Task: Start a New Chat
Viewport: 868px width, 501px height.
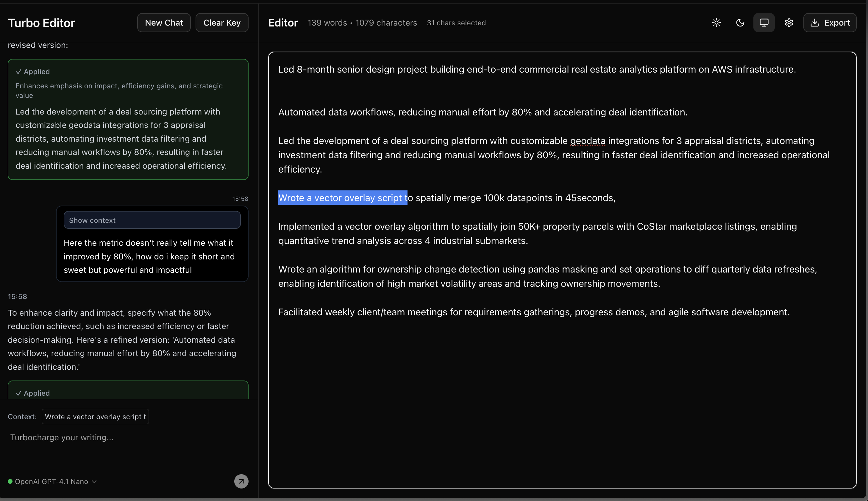Action: tap(164, 22)
